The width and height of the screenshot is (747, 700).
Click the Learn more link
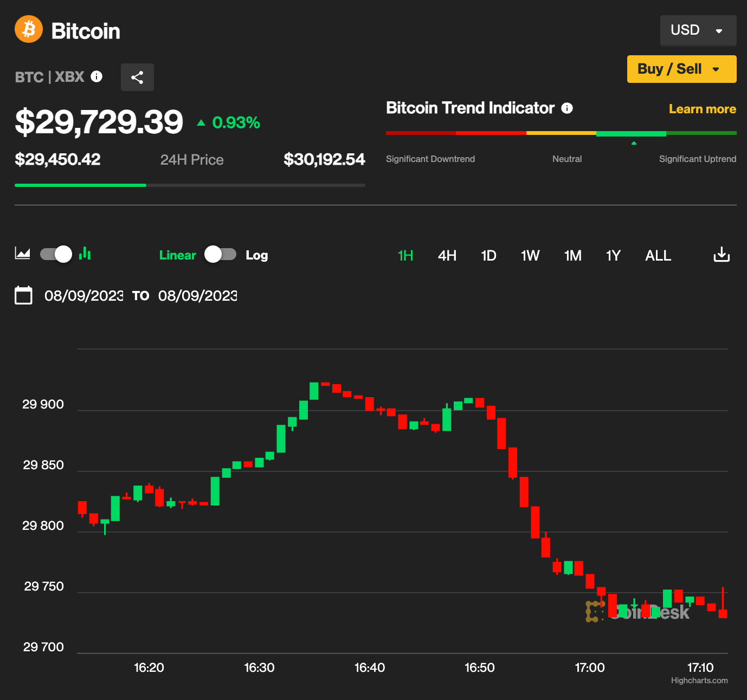click(703, 108)
